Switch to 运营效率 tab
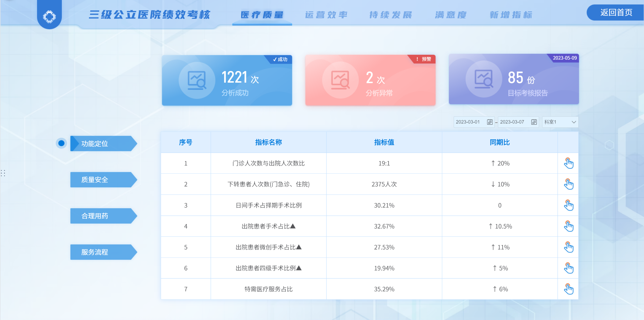 (326, 15)
